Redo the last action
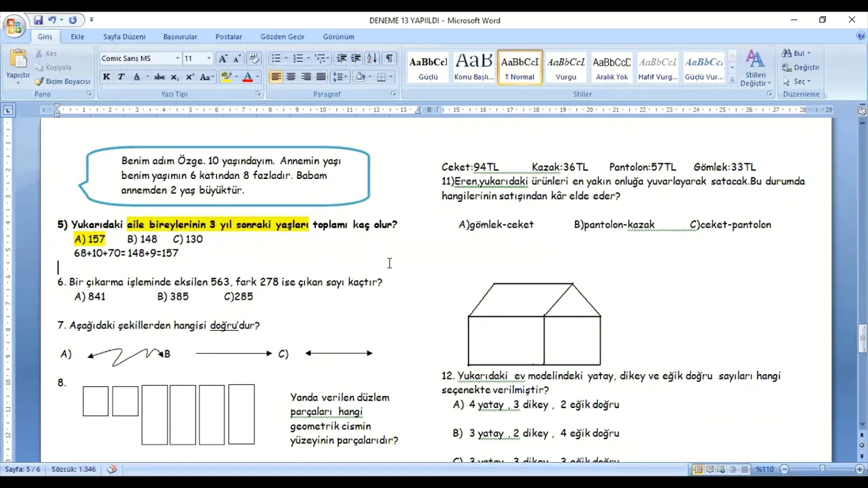 tap(73, 20)
